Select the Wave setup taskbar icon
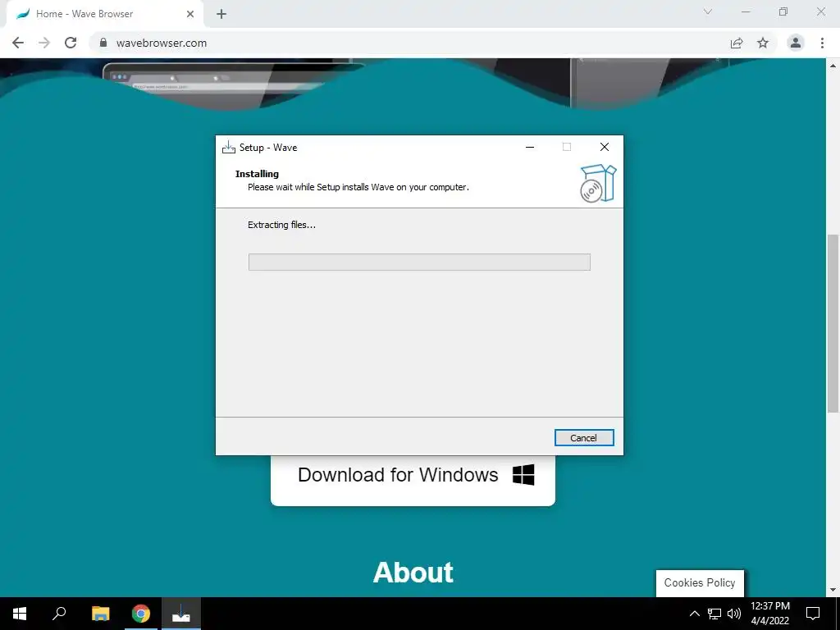 181,614
